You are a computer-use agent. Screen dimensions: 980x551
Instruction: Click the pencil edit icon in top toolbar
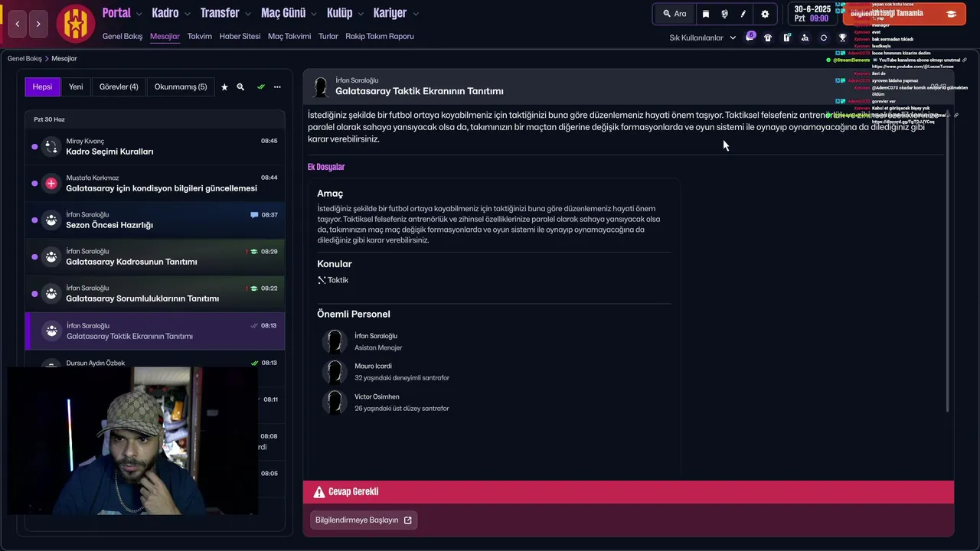pyautogui.click(x=743, y=14)
